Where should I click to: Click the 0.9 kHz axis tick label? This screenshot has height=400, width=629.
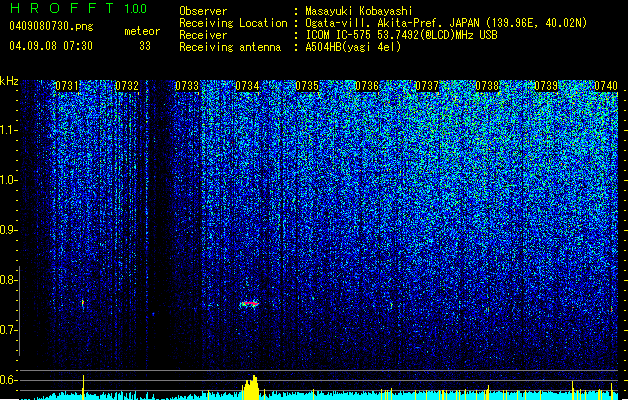[8, 230]
